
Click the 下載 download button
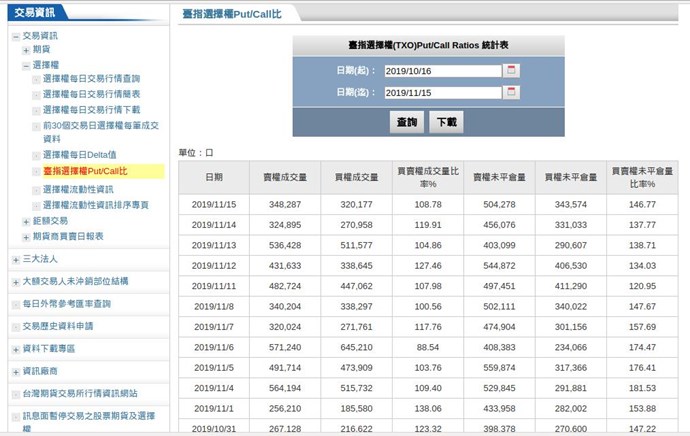(x=446, y=122)
